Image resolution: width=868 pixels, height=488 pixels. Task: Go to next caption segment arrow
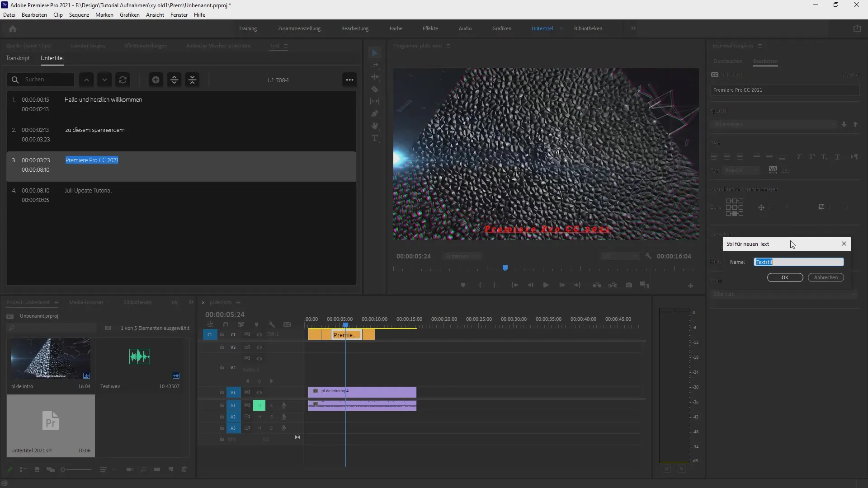pyautogui.click(x=104, y=80)
